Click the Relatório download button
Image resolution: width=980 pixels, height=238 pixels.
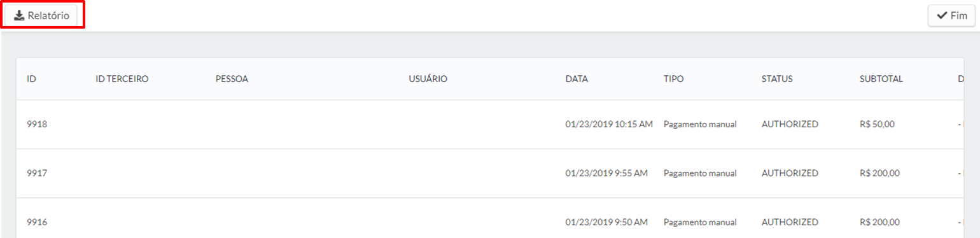pos(42,16)
